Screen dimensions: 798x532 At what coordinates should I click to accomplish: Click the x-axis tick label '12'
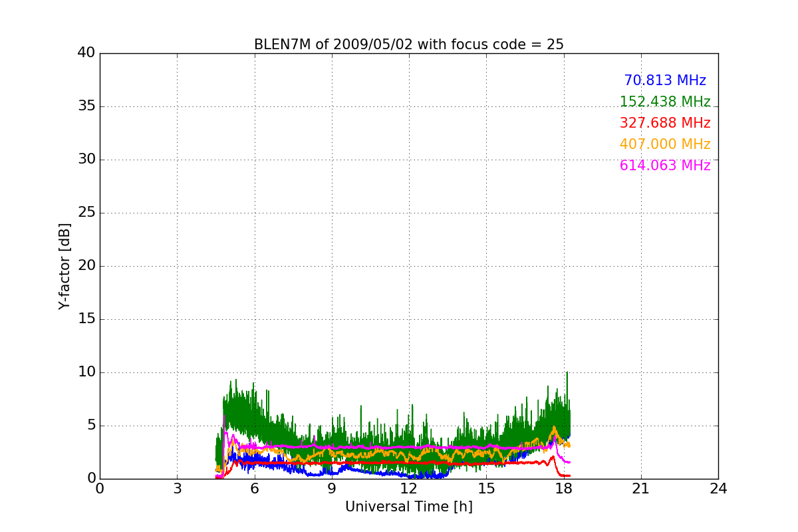coord(409,488)
